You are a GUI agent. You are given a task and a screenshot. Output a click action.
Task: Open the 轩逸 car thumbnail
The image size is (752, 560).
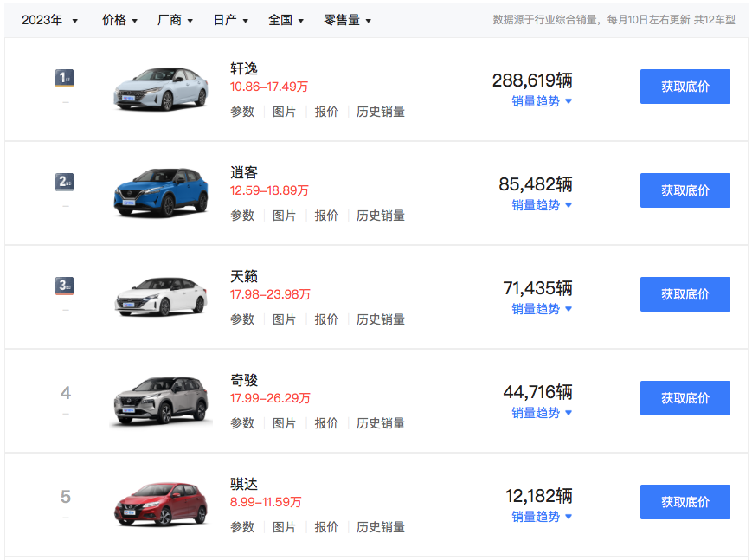(x=161, y=89)
